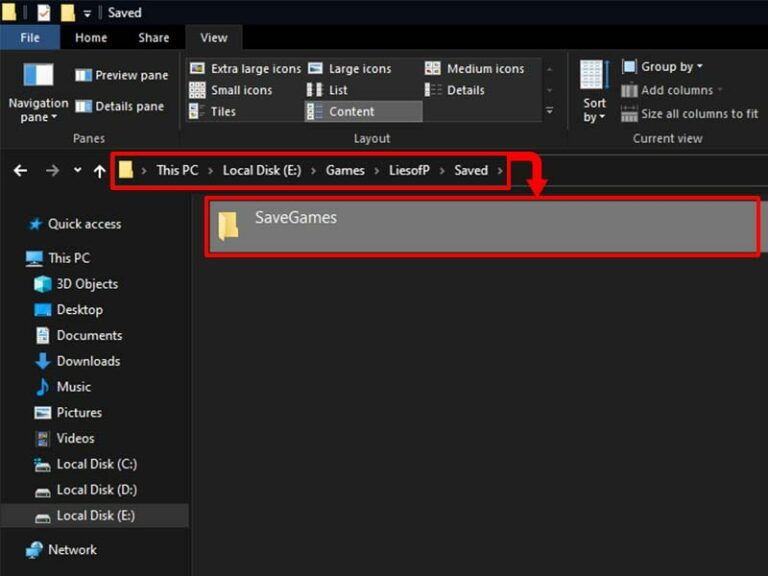Open Videos in sidebar

(65, 438)
